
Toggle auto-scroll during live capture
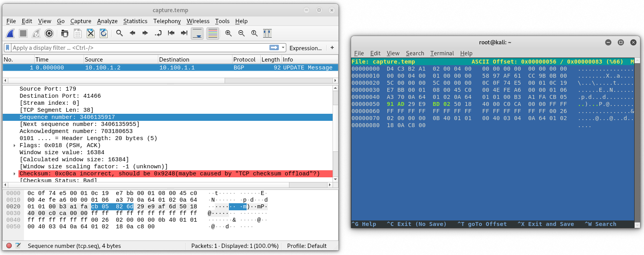[x=197, y=33]
